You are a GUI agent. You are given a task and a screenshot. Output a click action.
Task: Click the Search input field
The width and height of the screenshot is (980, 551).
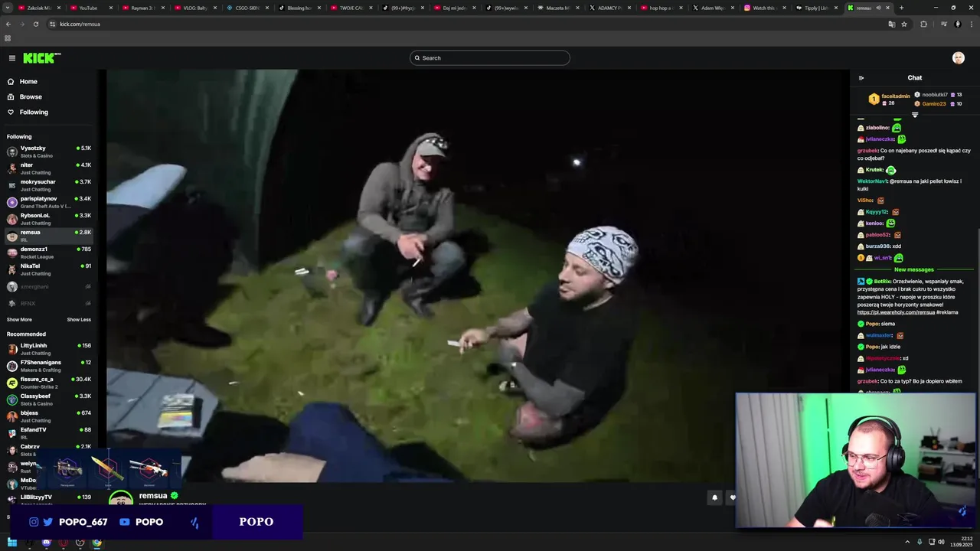tap(490, 58)
